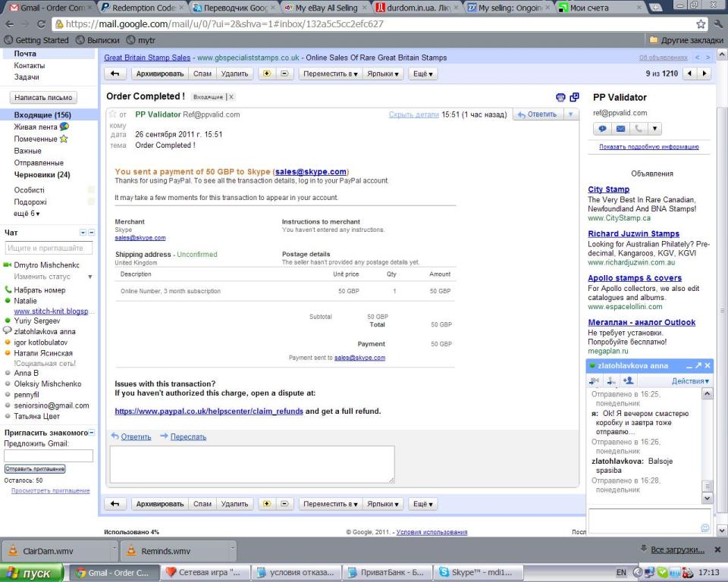Send email to PP Validator icon
Image resolution: width=728 pixels, height=582 pixels.
tap(620, 129)
